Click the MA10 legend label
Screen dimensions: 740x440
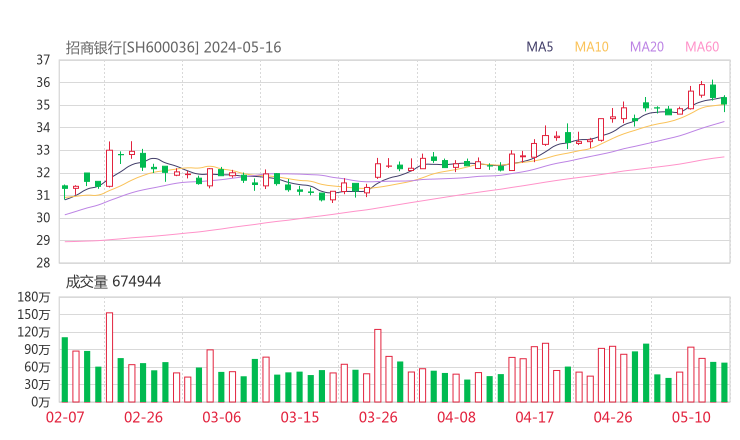[592, 47]
